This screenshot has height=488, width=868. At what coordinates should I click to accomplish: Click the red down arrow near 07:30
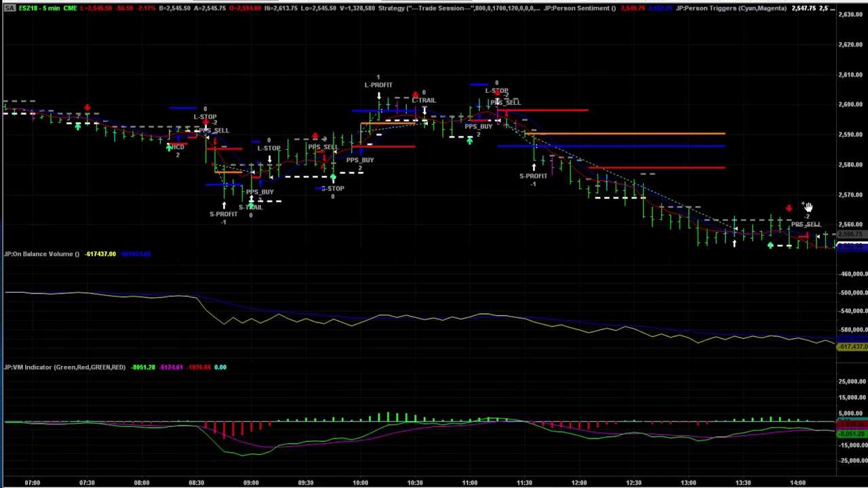pos(87,108)
